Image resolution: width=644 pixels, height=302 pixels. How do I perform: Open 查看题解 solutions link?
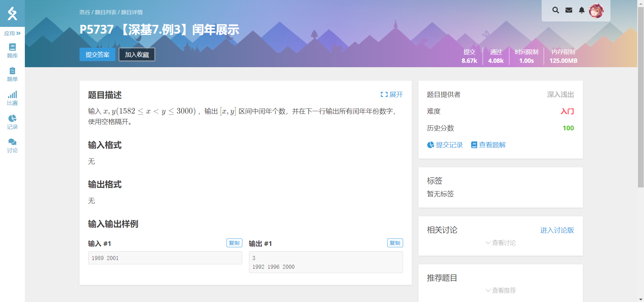488,145
